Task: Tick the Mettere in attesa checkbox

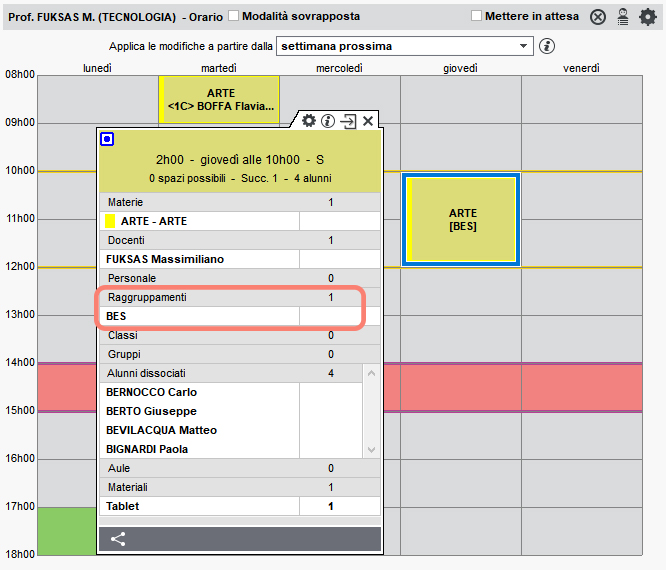Action: click(x=477, y=16)
